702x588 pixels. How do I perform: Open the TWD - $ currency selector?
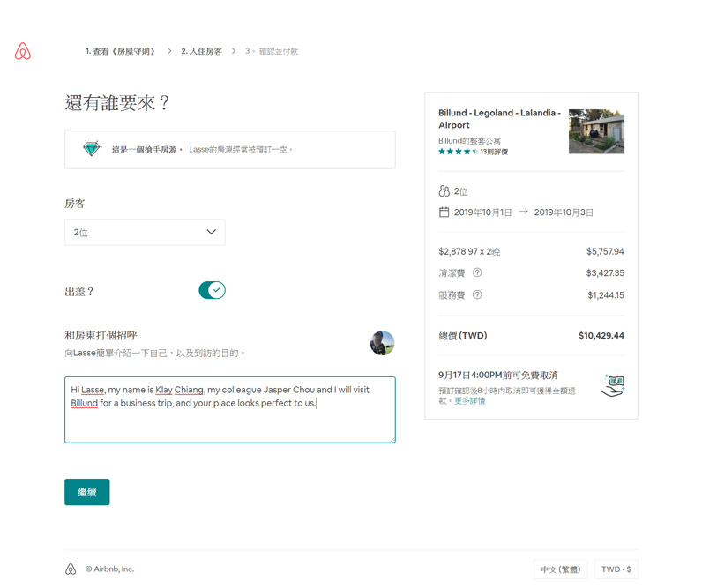pos(616,569)
